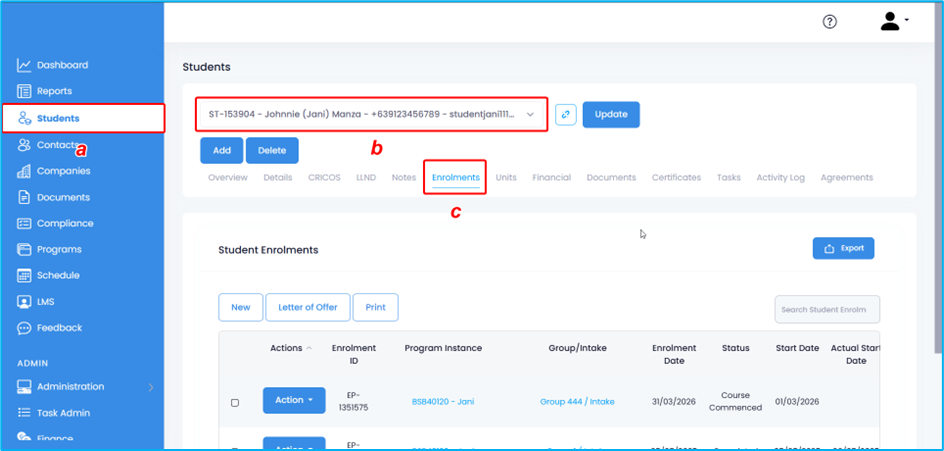Click the Search Student Enrolments field
Viewport: 944px width, 451px height.
point(826,309)
